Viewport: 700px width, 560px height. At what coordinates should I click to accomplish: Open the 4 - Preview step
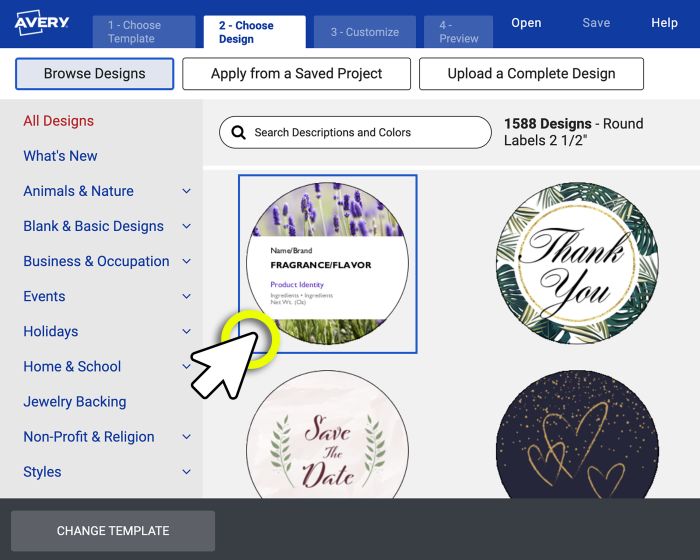point(458,32)
